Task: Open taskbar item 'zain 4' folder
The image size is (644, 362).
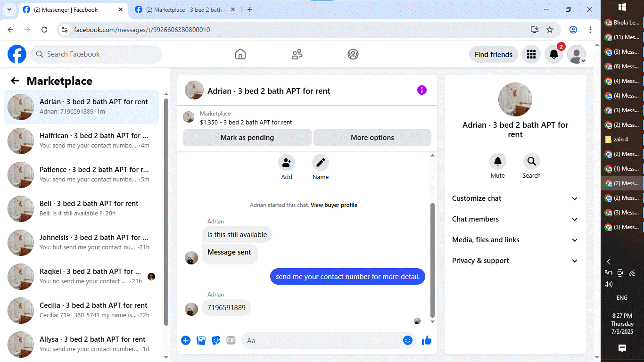Action: 622,140
